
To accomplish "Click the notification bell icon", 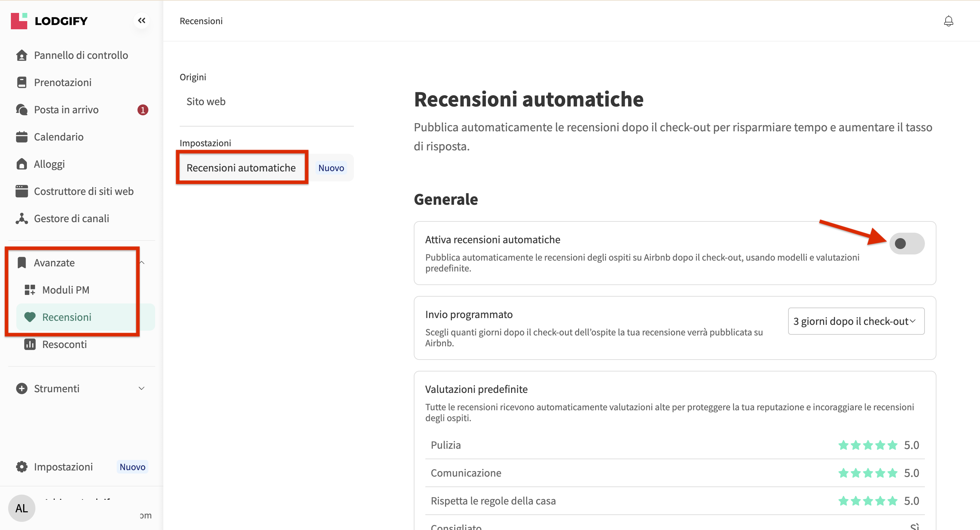I will pos(948,21).
